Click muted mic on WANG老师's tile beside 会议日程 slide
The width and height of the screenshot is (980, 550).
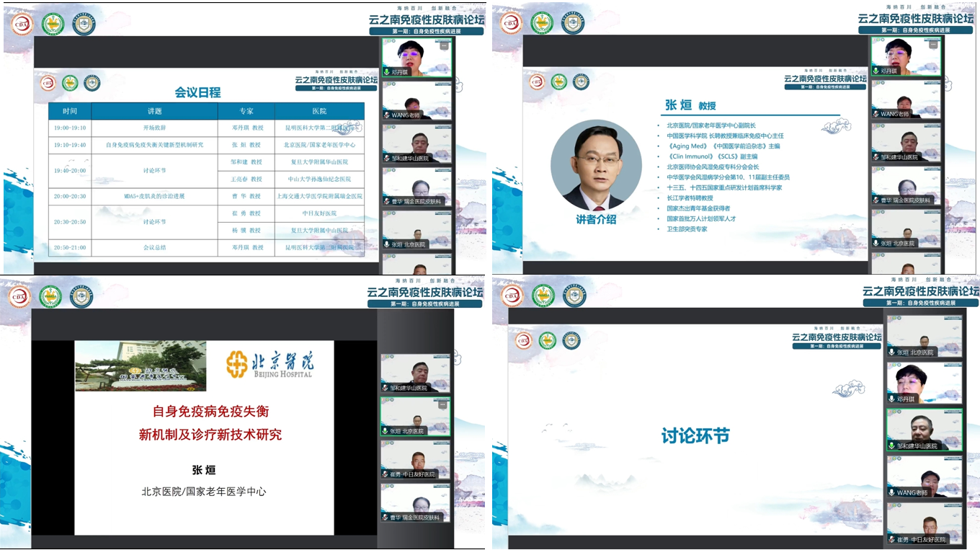click(x=387, y=115)
